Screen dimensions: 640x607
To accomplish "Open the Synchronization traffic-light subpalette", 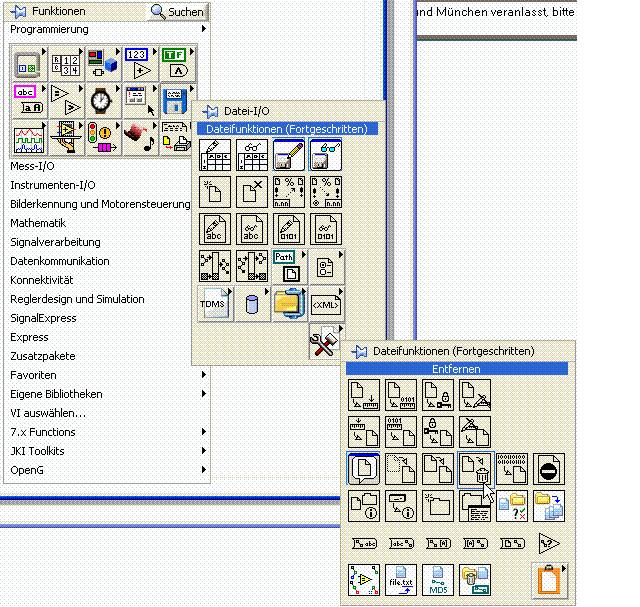I will pos(103,138).
